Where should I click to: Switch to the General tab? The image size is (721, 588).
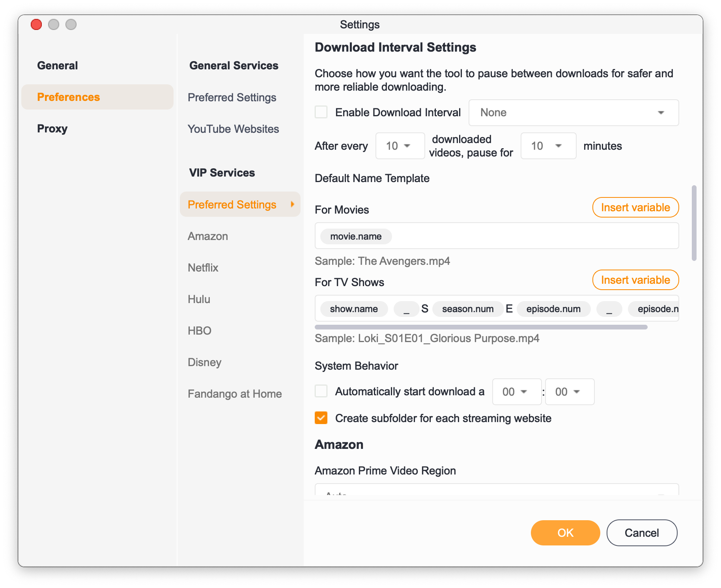[x=58, y=65]
